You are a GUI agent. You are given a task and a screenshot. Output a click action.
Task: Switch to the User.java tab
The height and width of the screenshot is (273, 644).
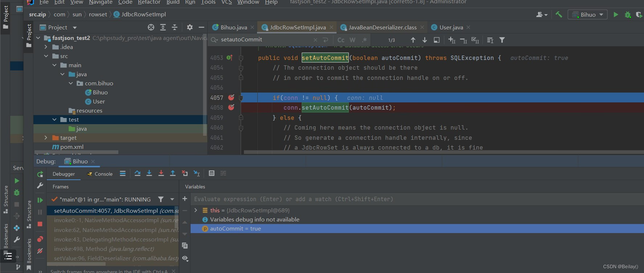pyautogui.click(x=451, y=27)
